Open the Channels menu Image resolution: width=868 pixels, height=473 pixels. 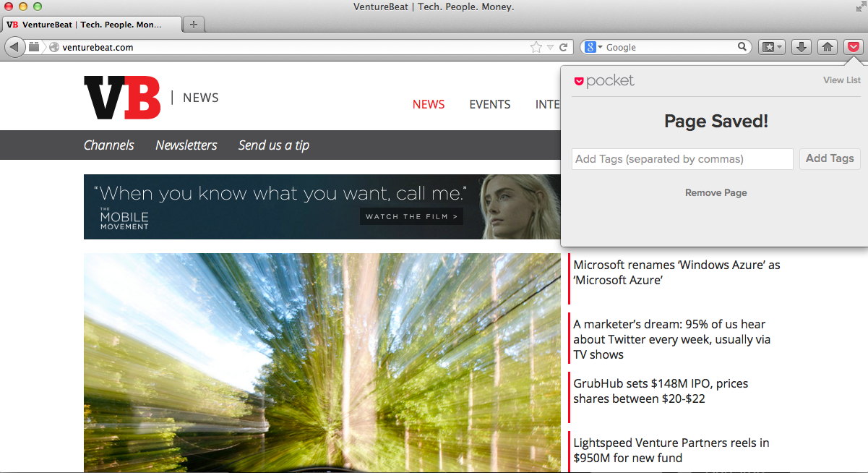pos(109,145)
